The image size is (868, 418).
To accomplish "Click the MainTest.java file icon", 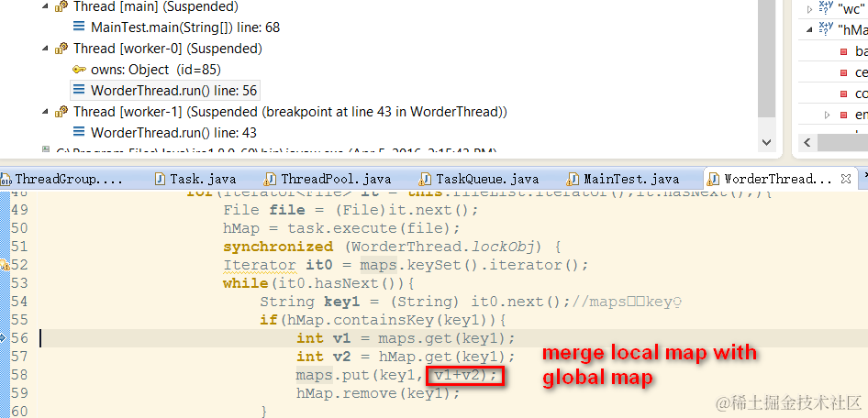I will coord(573,179).
